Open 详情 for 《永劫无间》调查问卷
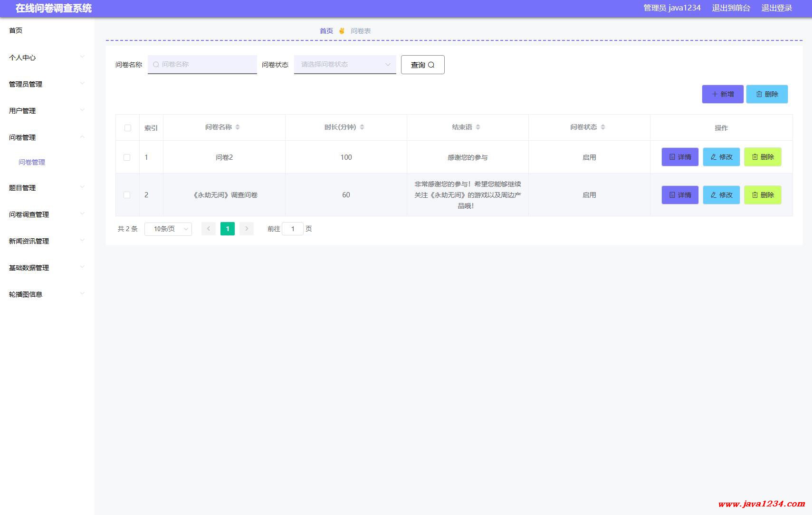Viewport: 812px width, 515px height. 680,195
